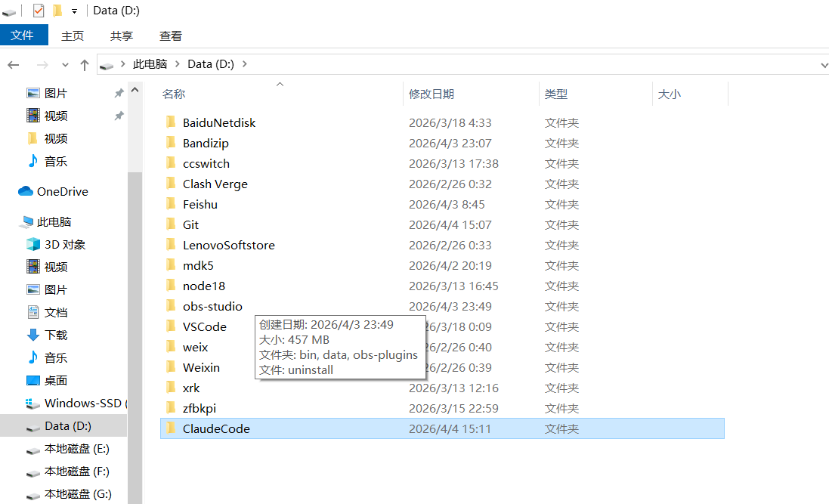Open 文档 in the navigation pane
Viewport: 829px width, 504px height.
pyautogui.click(x=56, y=313)
